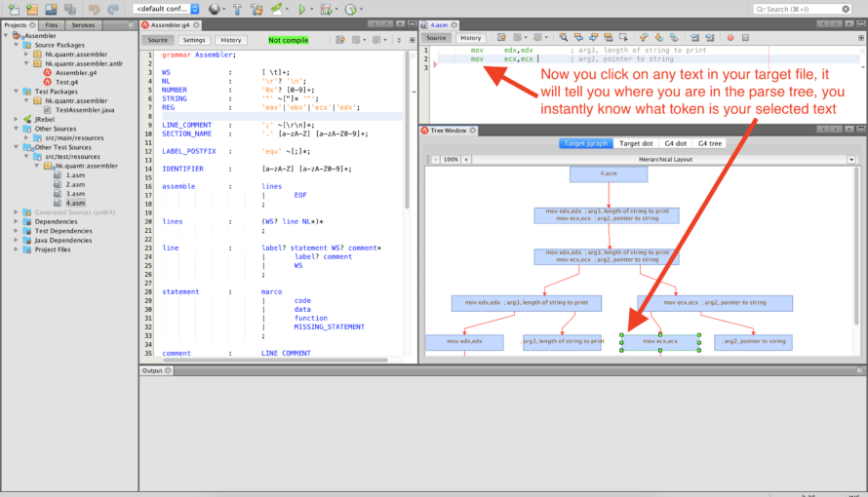Select the G4 tree view
The width and height of the screenshot is (868, 497).
click(710, 143)
